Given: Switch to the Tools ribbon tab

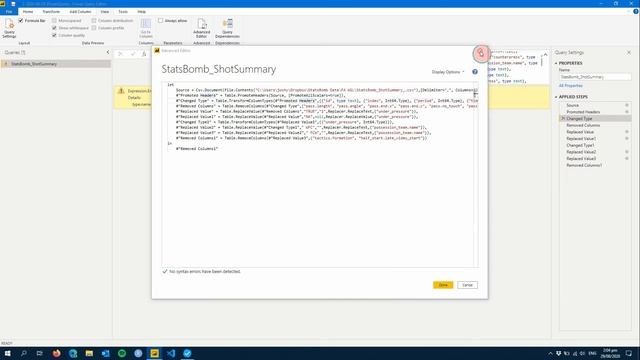Looking at the screenshot, I should pyautogui.click(x=123, y=12).
